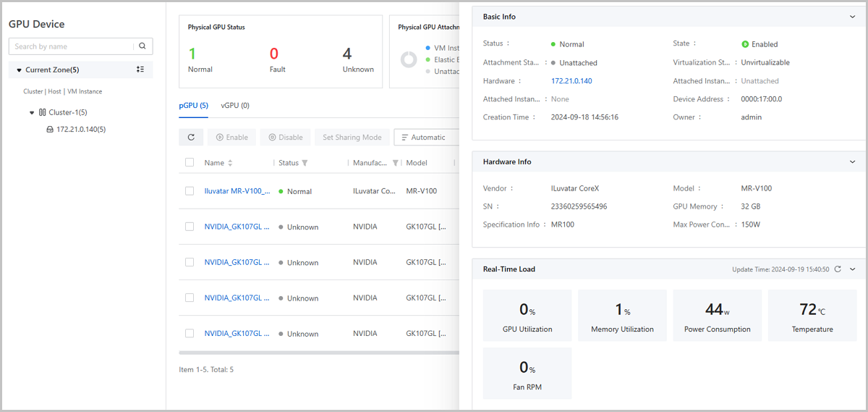Refresh the Real-Time Load data
The image size is (868, 412).
pyautogui.click(x=838, y=269)
